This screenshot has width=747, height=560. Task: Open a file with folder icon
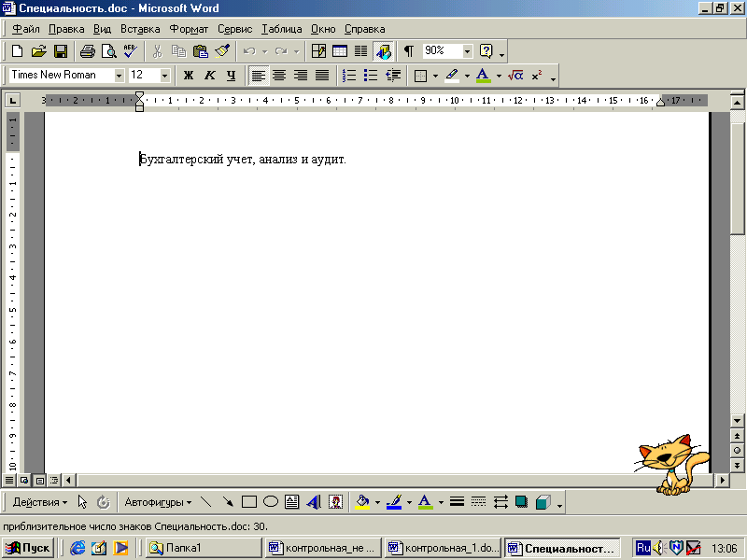click(39, 51)
